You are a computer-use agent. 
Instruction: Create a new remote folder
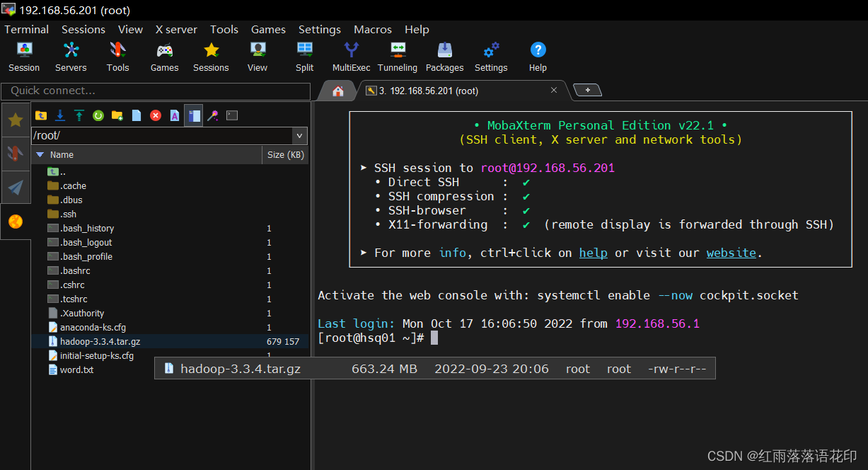click(x=117, y=115)
